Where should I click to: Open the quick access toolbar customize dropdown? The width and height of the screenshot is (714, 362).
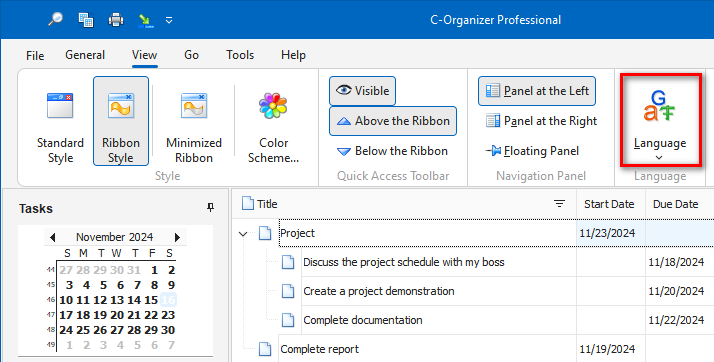pos(169,20)
